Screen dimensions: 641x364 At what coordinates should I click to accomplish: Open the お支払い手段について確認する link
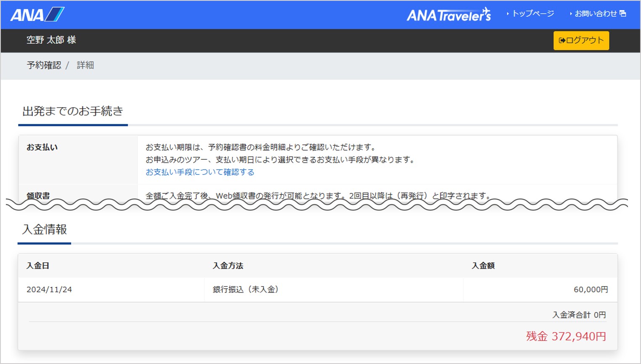pyautogui.click(x=199, y=172)
